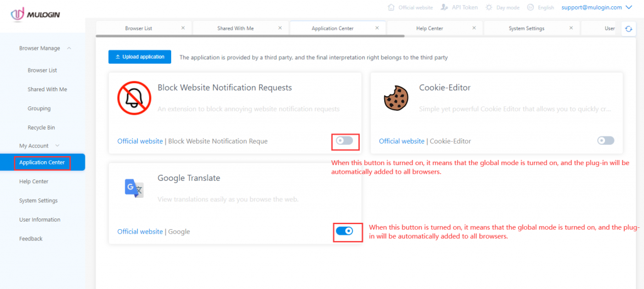Click the sun icon for Day mode
Screen dimensions: 644x289
(489, 8)
